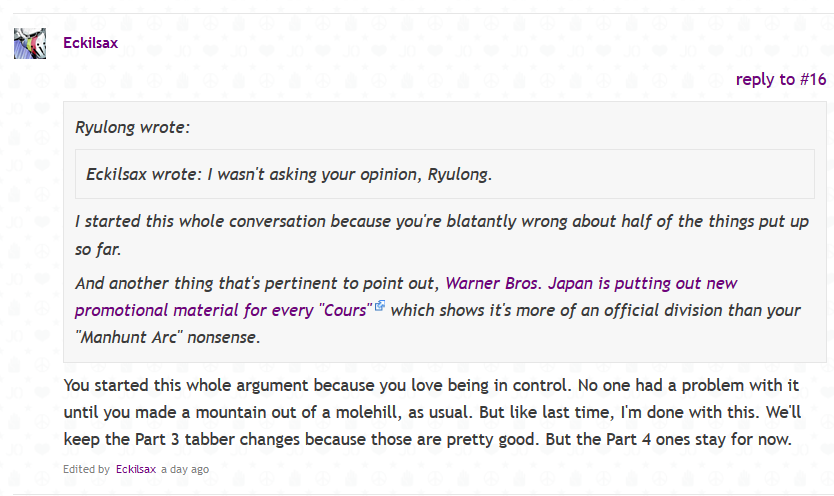Click the 'a day ago' edit timestamp

pos(185,469)
